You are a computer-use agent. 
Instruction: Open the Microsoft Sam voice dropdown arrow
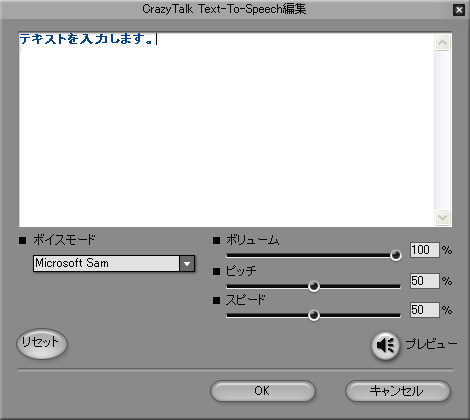pyautogui.click(x=187, y=264)
